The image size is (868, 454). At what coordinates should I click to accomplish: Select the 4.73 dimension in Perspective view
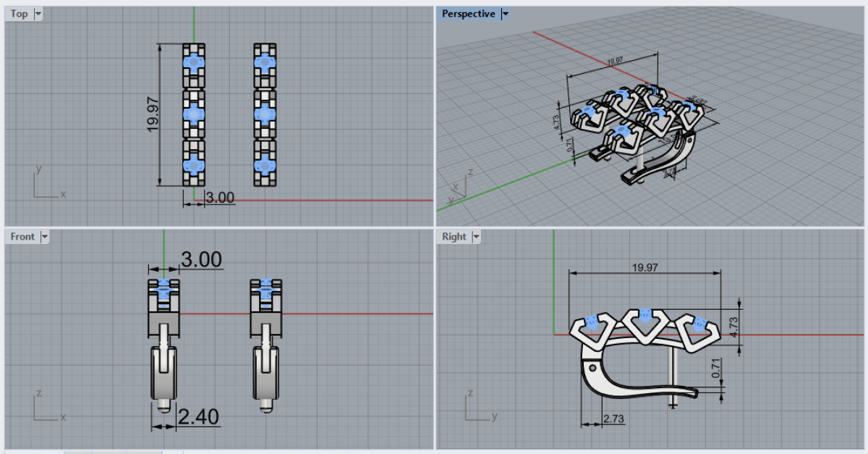click(x=556, y=123)
